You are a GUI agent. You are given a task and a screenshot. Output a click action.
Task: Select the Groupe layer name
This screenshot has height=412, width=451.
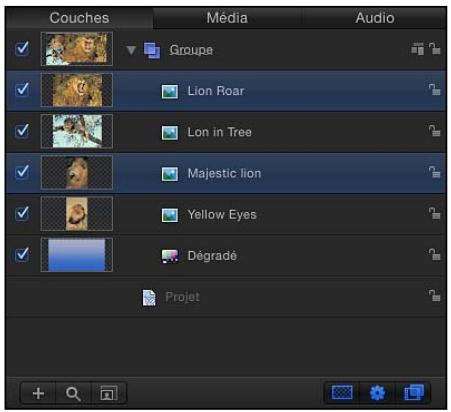pos(191,50)
